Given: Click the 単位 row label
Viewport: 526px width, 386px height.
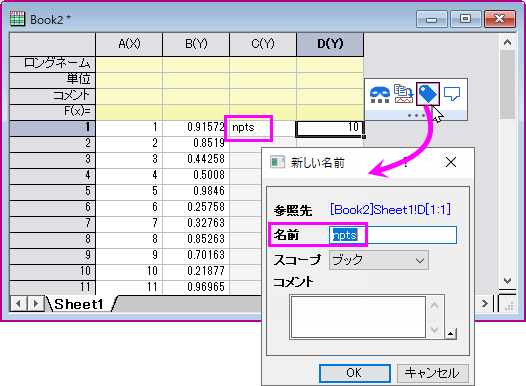Looking at the screenshot, I should pos(53,79).
